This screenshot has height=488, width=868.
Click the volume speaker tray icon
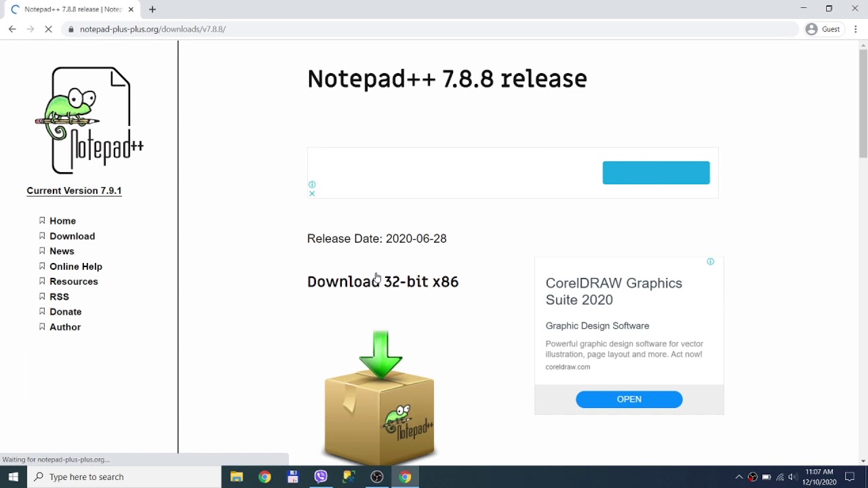coord(793,477)
